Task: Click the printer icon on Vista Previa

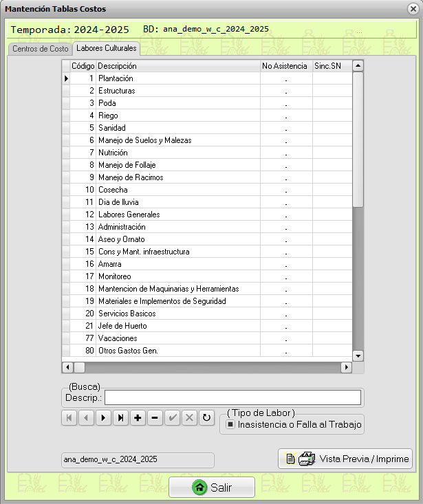Action: (307, 459)
